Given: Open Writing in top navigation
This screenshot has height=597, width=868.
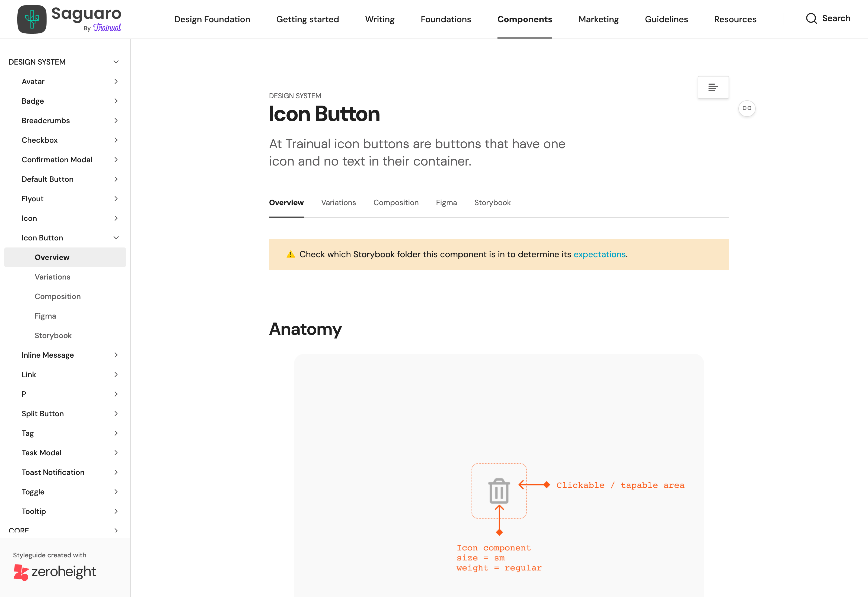Looking at the screenshot, I should click(380, 19).
